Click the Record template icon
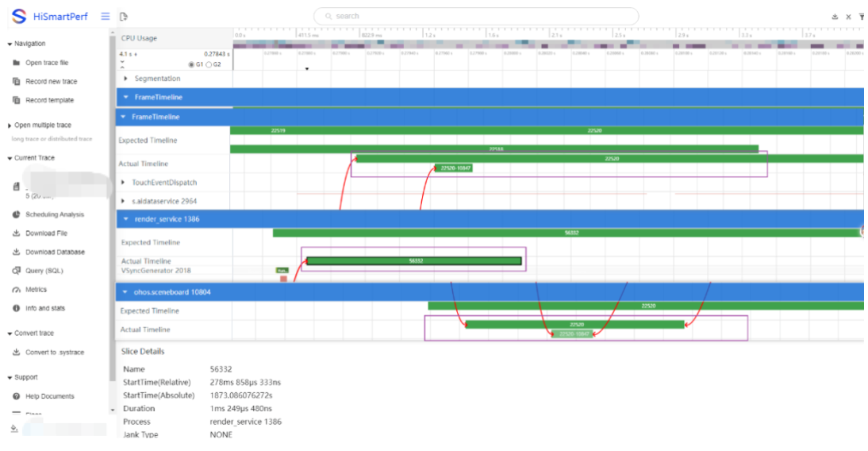Viewport: 868px width, 451px height. coord(16,100)
